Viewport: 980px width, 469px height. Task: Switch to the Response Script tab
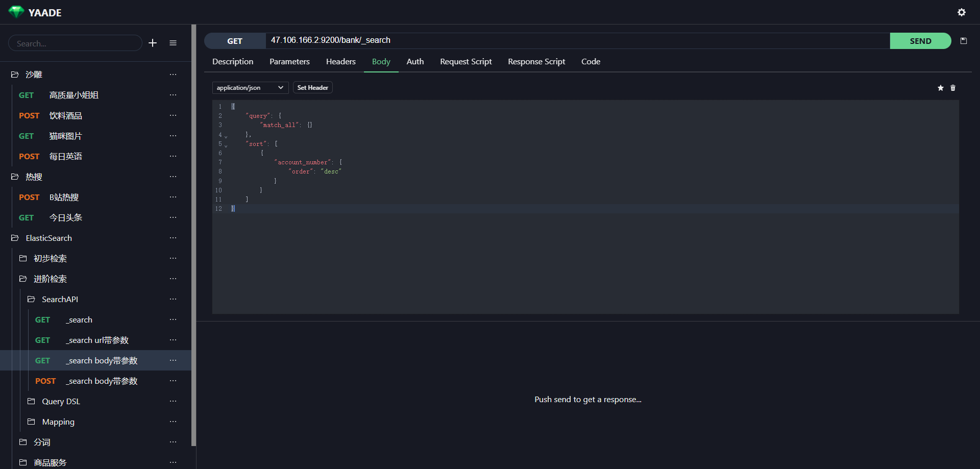click(x=536, y=62)
